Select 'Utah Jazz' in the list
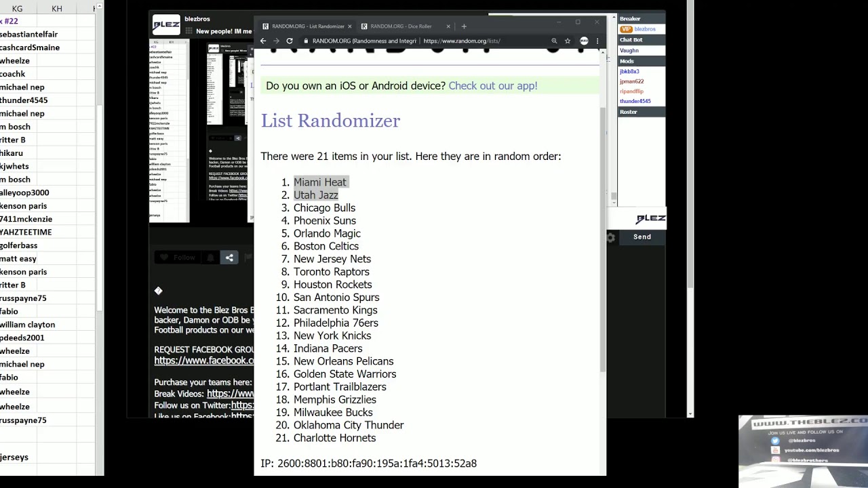This screenshot has width=868, height=488. click(316, 195)
